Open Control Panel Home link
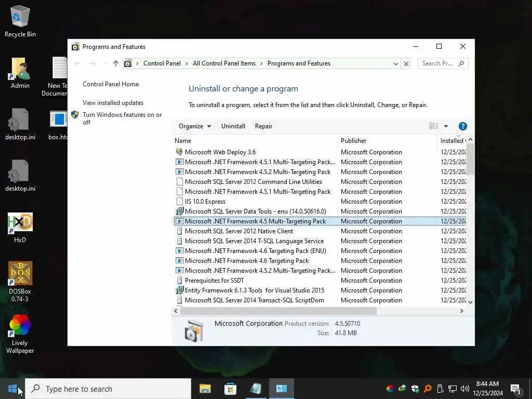Image resolution: width=532 pixels, height=399 pixels. pyautogui.click(x=111, y=84)
